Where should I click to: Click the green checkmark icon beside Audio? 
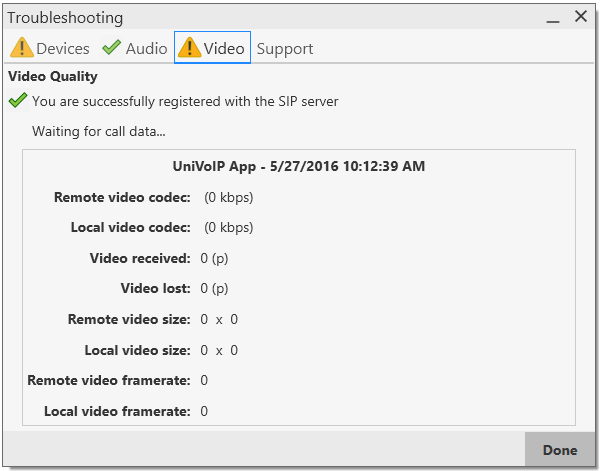tap(112, 47)
